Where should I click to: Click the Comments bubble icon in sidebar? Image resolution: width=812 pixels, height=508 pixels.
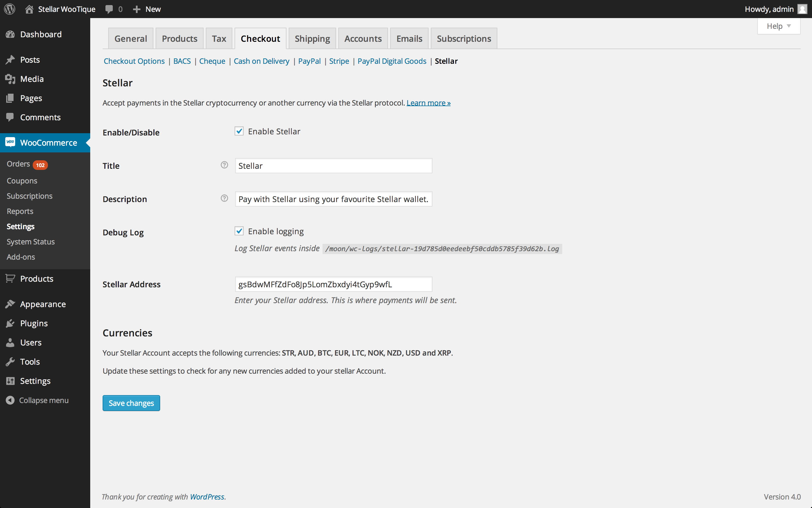click(10, 117)
